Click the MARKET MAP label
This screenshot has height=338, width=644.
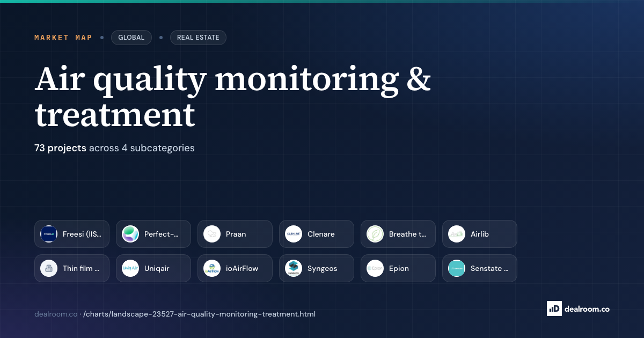pyautogui.click(x=63, y=38)
